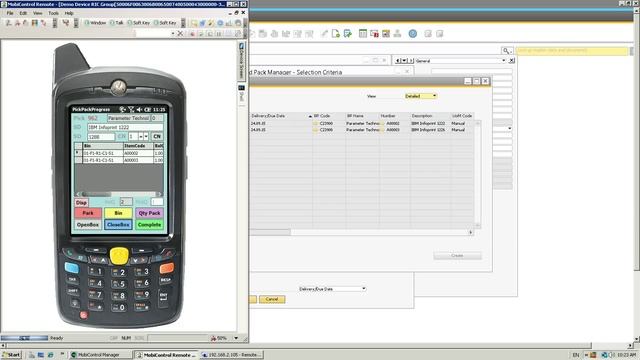Open the Help menu in MobiControl Remote

(69, 13)
